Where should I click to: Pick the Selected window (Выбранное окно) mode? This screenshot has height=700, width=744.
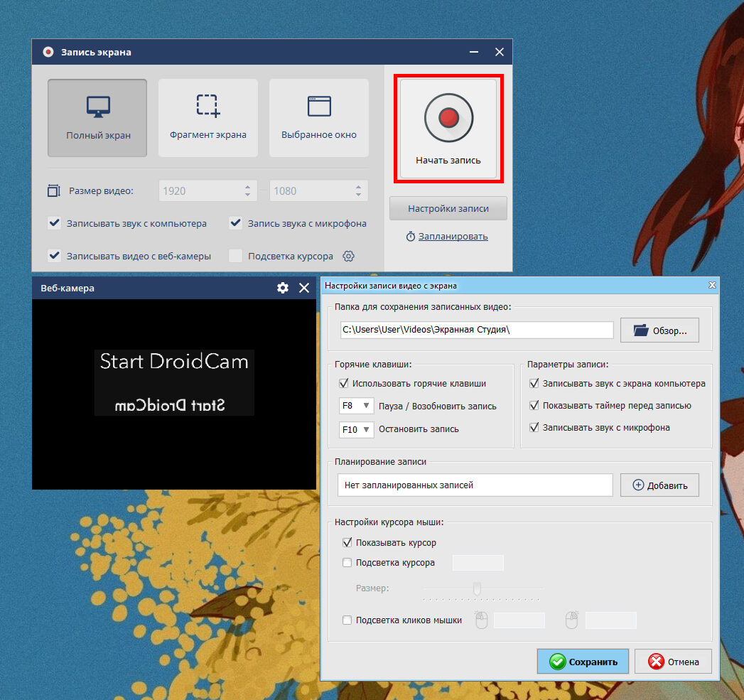click(319, 118)
